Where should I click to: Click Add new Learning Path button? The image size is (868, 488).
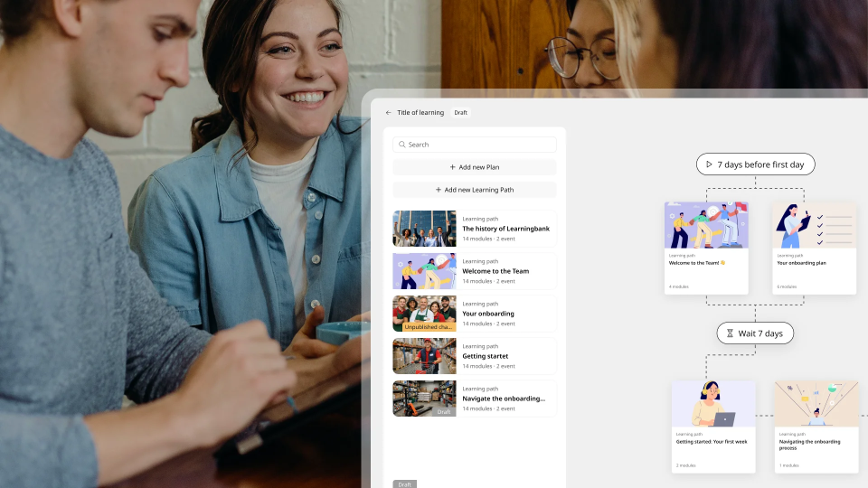coord(475,190)
